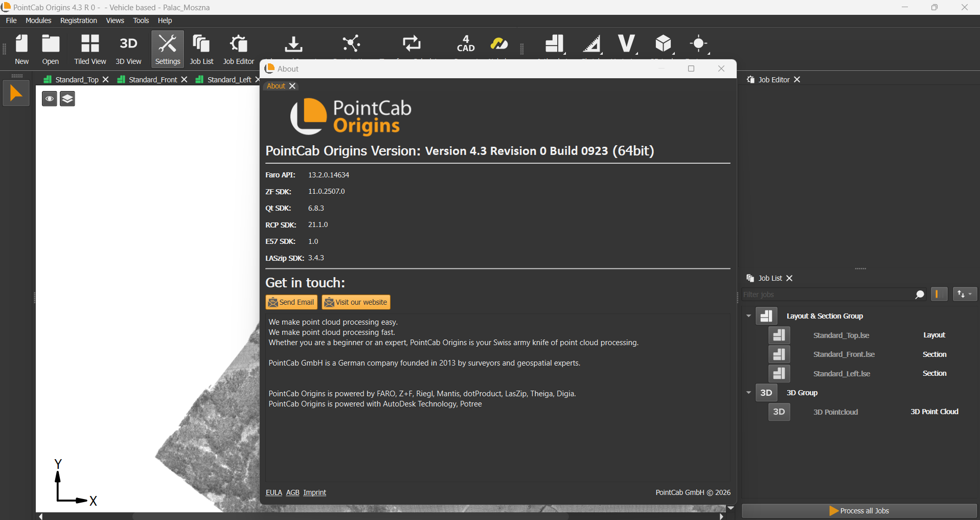This screenshot has height=520, width=980.
Task: Click the 4 CAD toolbar icon
Action: pyautogui.click(x=466, y=44)
